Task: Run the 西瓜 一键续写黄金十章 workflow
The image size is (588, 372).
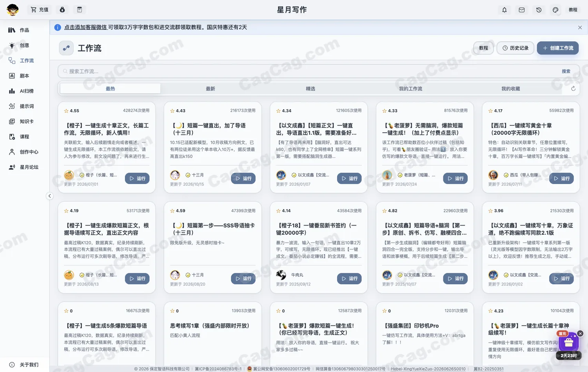Action: tap(561, 179)
